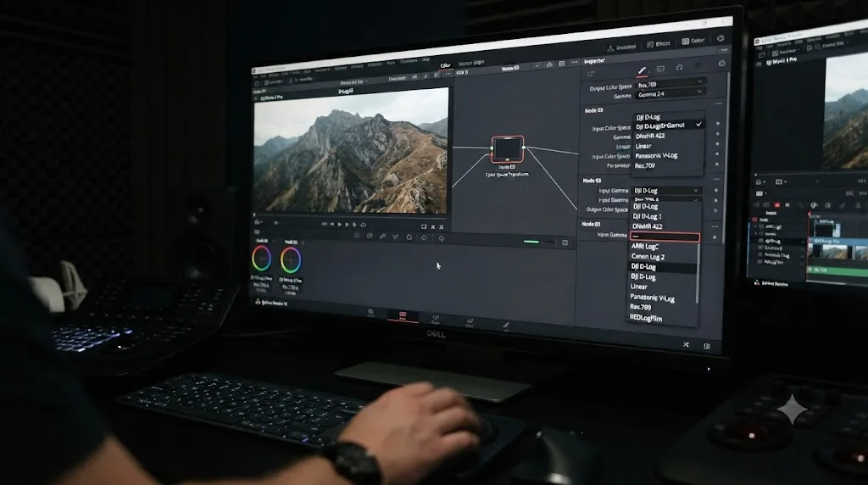Click the last icon in the palette toolbar row

coord(442,238)
